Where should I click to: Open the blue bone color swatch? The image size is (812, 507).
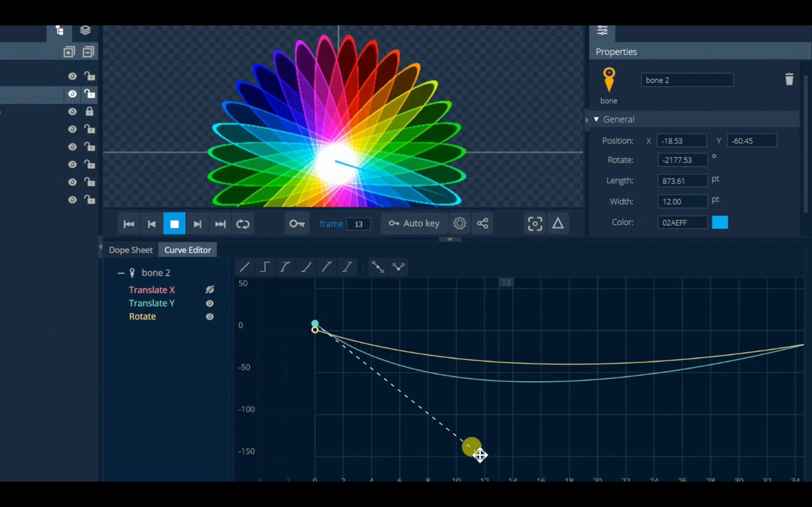tap(719, 222)
